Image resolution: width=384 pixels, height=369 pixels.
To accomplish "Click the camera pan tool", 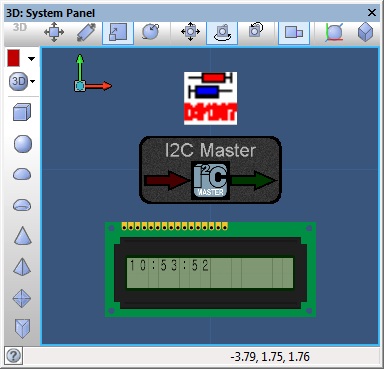I will [190, 32].
